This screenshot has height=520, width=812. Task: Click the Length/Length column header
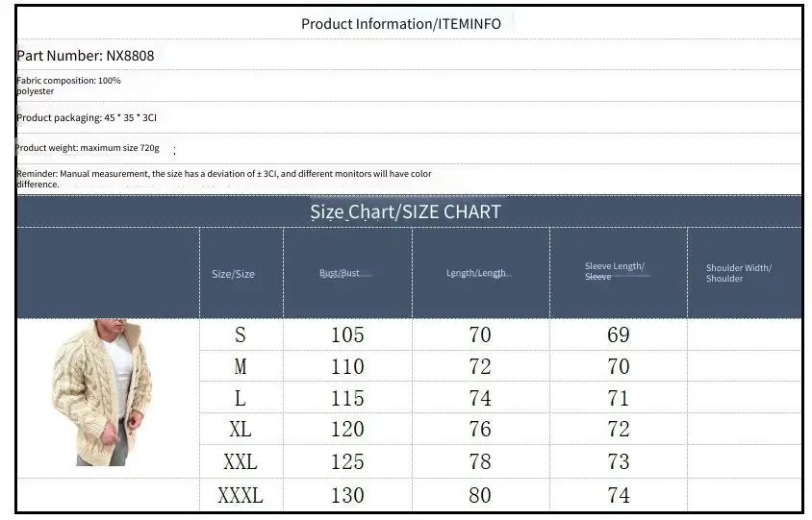pos(476,273)
